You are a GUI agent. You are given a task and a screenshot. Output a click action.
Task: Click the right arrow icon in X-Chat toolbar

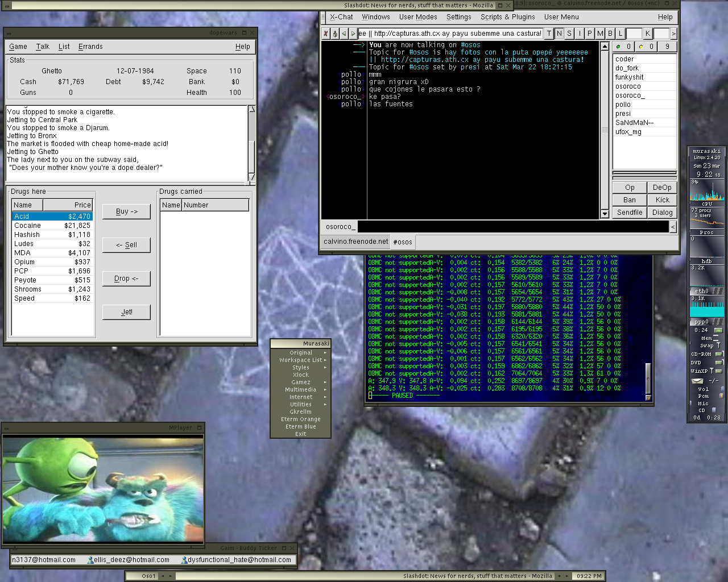353,34
